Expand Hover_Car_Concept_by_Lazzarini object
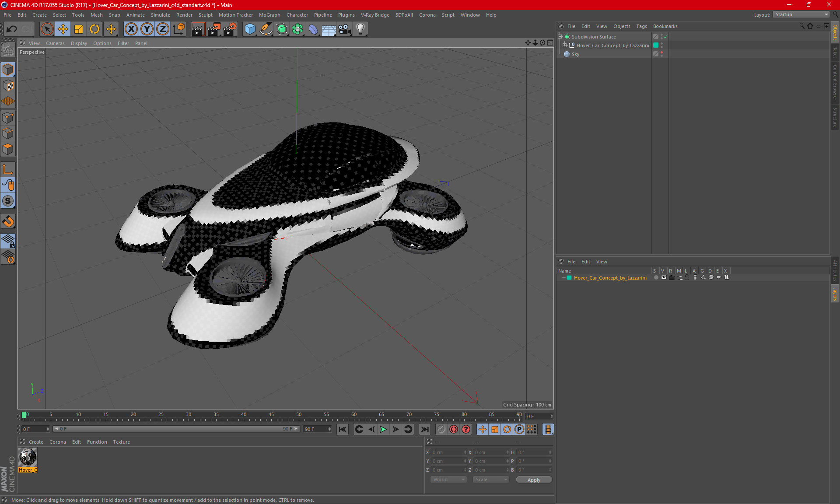 [x=565, y=45]
